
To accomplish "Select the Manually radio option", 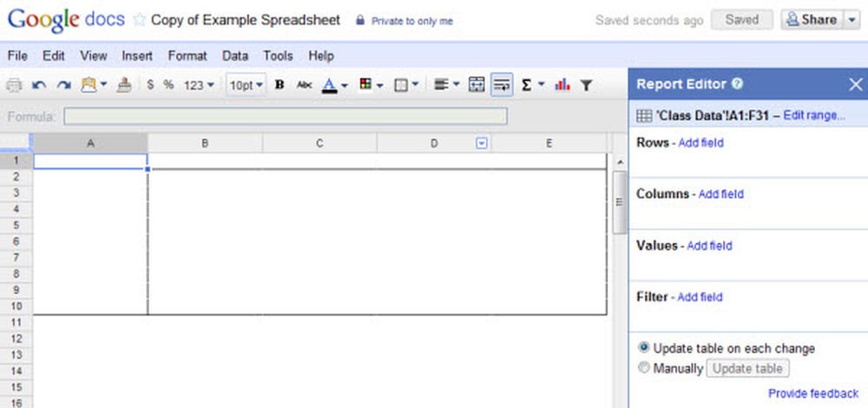I will pyautogui.click(x=643, y=367).
